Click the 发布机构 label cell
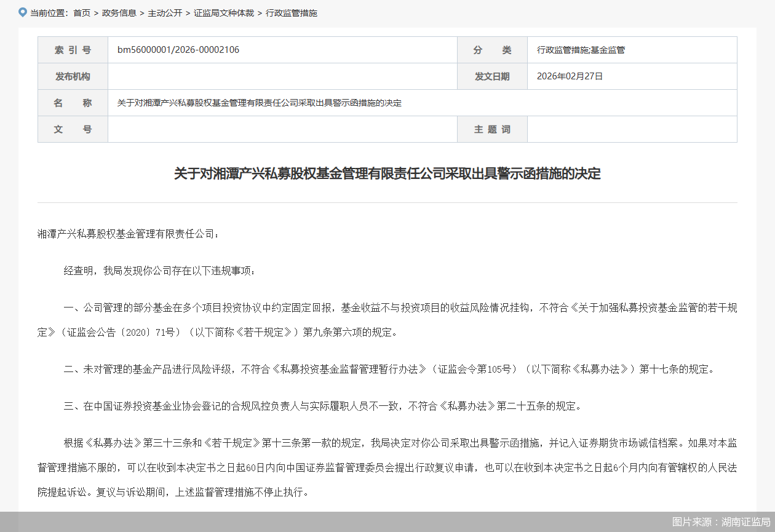 pyautogui.click(x=73, y=76)
